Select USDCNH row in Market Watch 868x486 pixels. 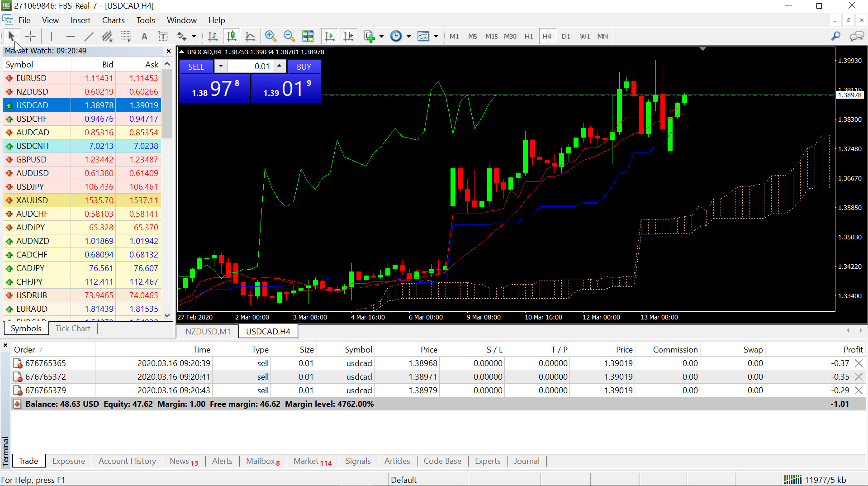82,146
